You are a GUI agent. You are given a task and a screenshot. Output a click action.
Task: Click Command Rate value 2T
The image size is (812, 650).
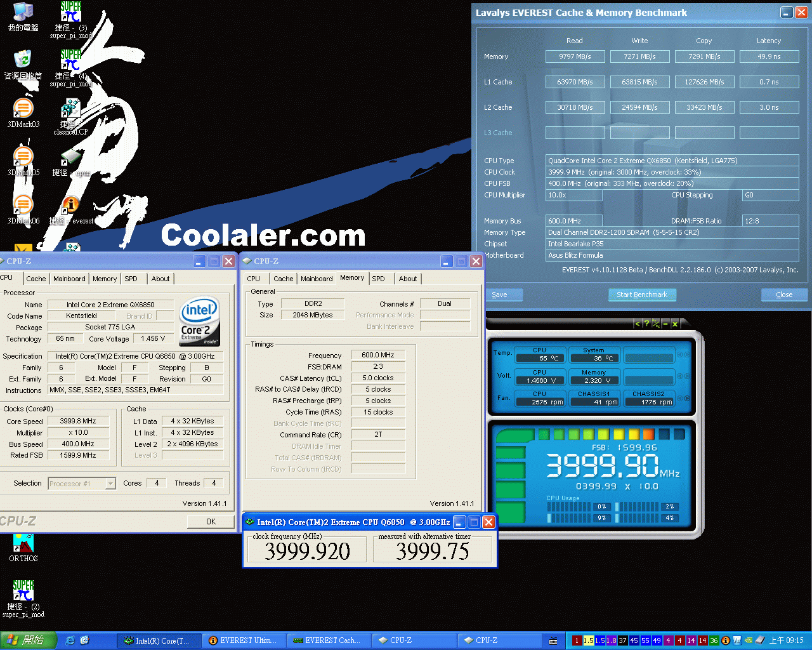click(x=378, y=435)
